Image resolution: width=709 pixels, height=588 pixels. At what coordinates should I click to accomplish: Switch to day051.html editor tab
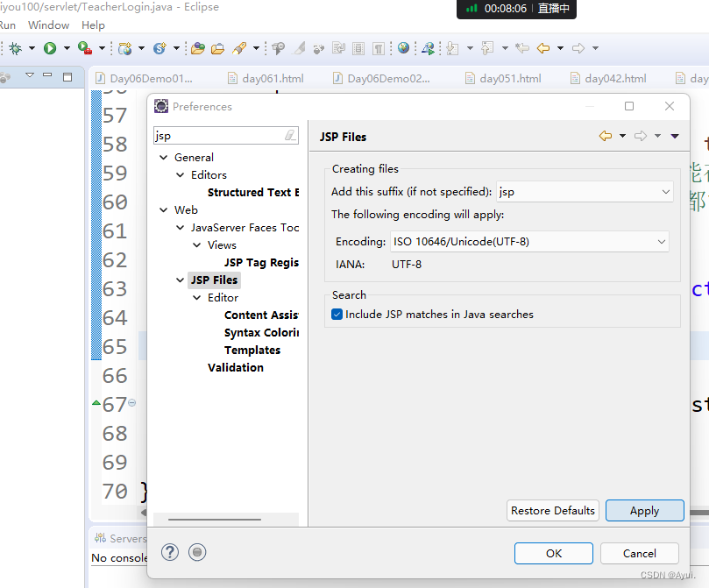click(503, 79)
